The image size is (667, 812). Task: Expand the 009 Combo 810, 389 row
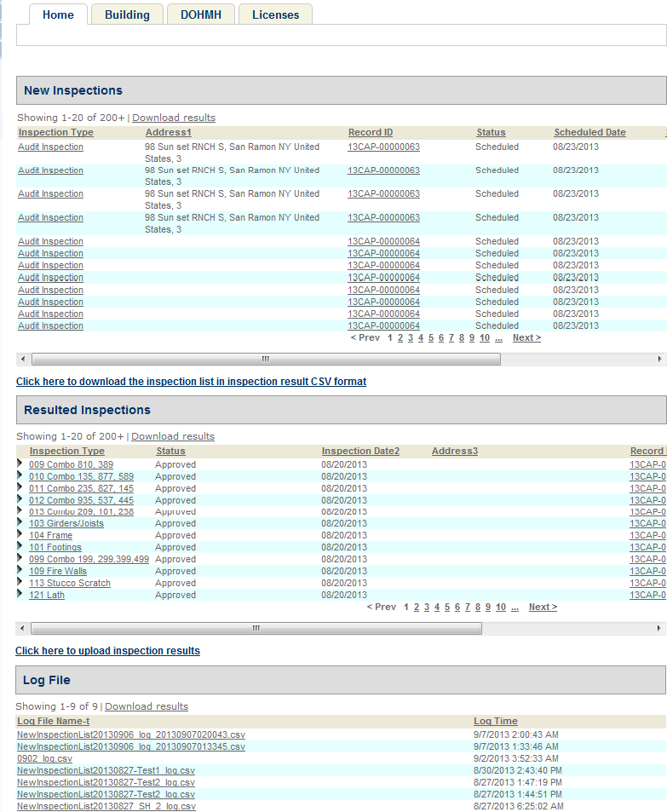[x=20, y=463]
